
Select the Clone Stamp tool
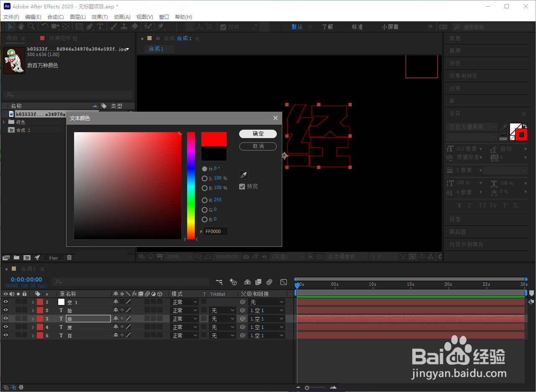pyautogui.click(x=124, y=26)
